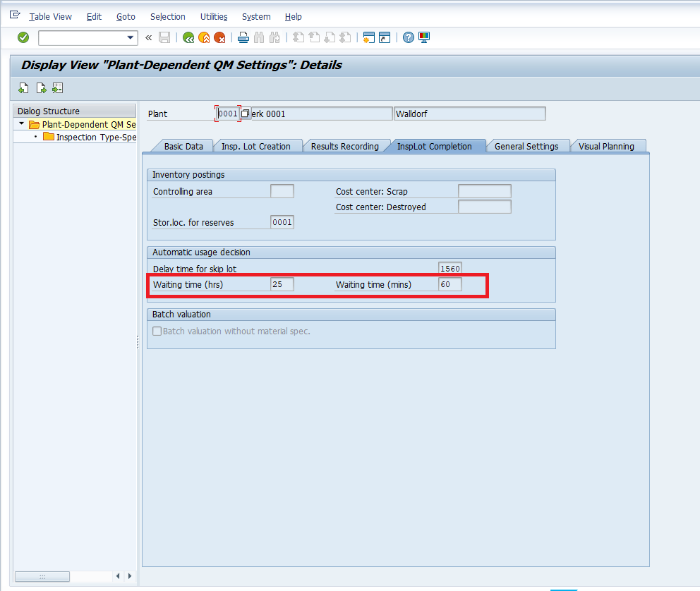This screenshot has width=700, height=591.
Task: Click into the Waiting time (mins) field
Action: click(x=450, y=284)
